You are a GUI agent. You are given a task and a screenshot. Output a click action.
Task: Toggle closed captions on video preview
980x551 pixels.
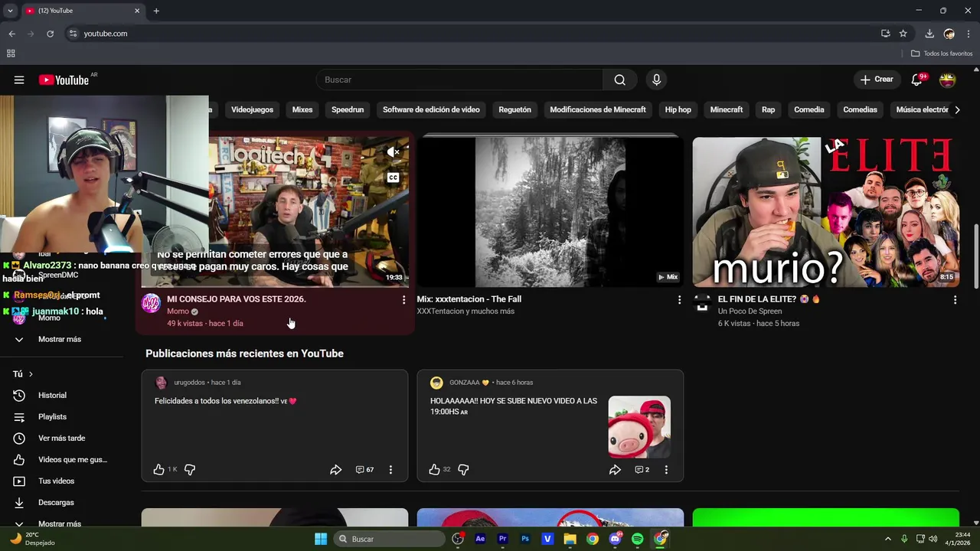(393, 178)
